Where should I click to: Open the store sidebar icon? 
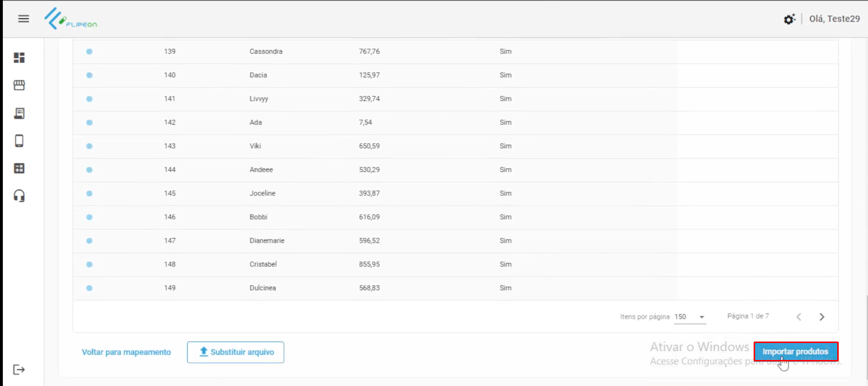tap(19, 85)
